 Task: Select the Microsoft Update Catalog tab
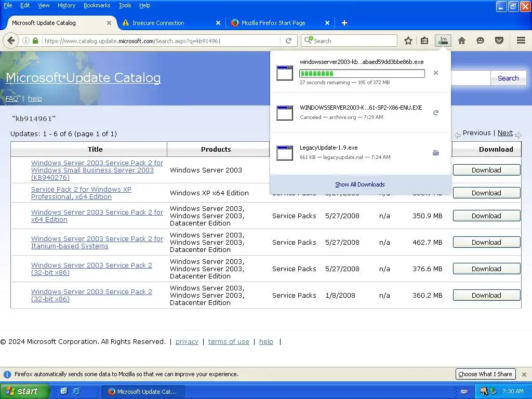tap(61, 23)
